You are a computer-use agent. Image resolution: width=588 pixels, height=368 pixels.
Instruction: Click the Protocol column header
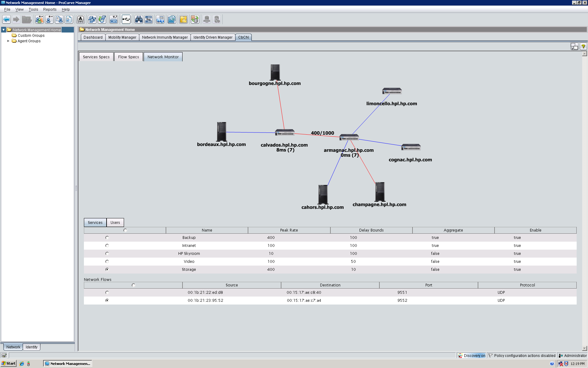coord(527,285)
